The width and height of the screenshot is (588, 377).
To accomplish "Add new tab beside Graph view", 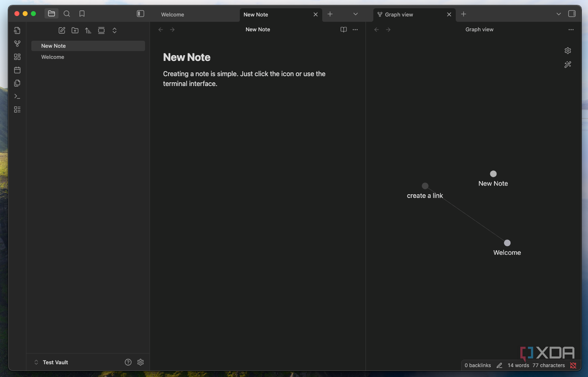I will [x=464, y=14].
